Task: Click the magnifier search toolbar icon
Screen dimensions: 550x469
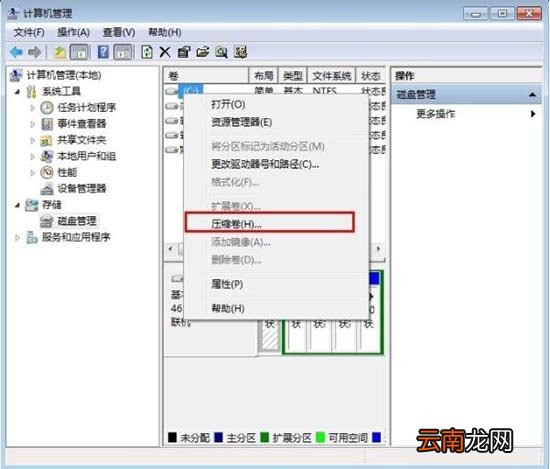Action: coord(222,52)
